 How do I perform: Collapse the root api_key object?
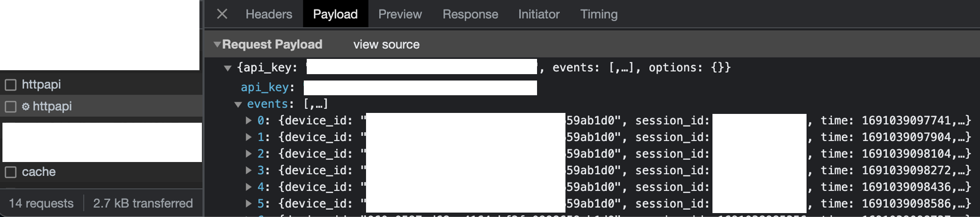pos(227,68)
